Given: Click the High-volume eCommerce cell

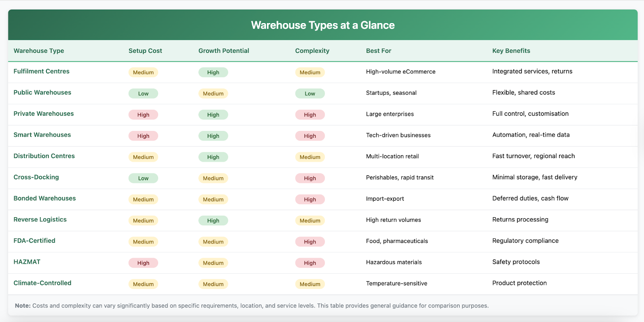Looking at the screenshot, I should [x=401, y=72].
